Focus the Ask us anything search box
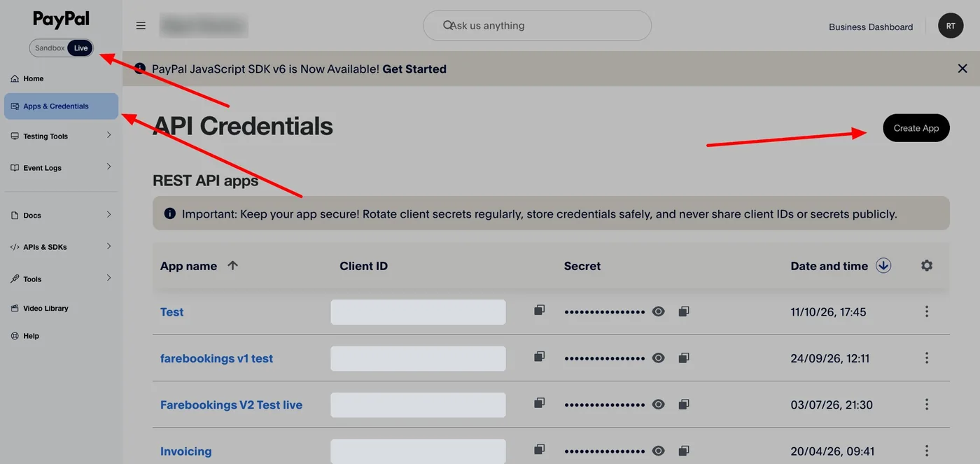The width and height of the screenshot is (980, 464). (538, 26)
